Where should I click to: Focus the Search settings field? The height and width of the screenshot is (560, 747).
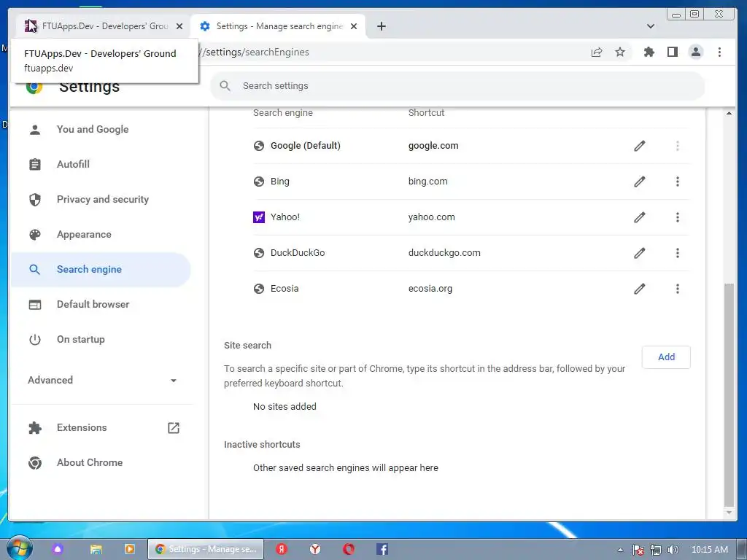(x=457, y=86)
